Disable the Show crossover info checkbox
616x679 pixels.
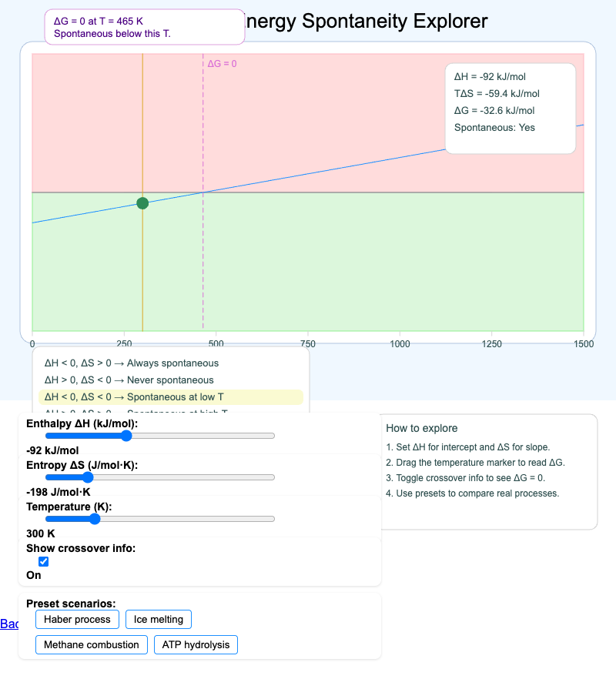tap(44, 561)
